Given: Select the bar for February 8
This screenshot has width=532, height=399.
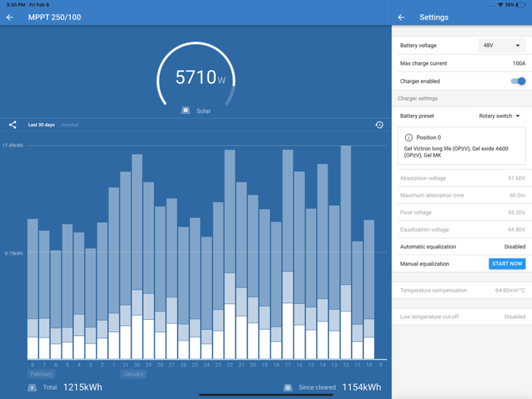Looking at the screenshot, I should 33,289.
